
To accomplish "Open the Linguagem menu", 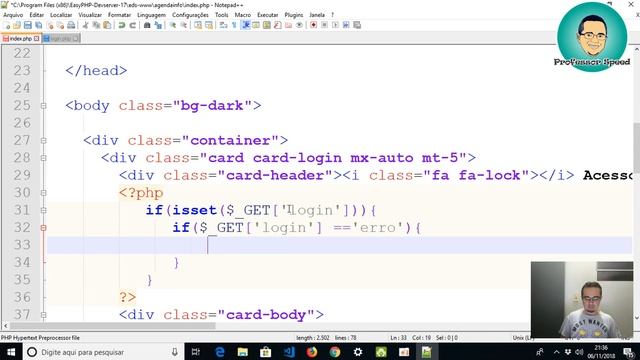I will (151, 15).
